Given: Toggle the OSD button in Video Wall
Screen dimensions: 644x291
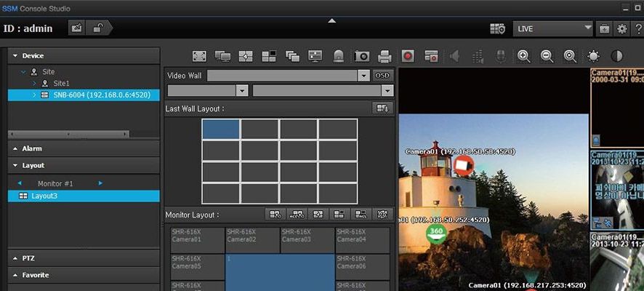Looking at the screenshot, I should click(382, 76).
